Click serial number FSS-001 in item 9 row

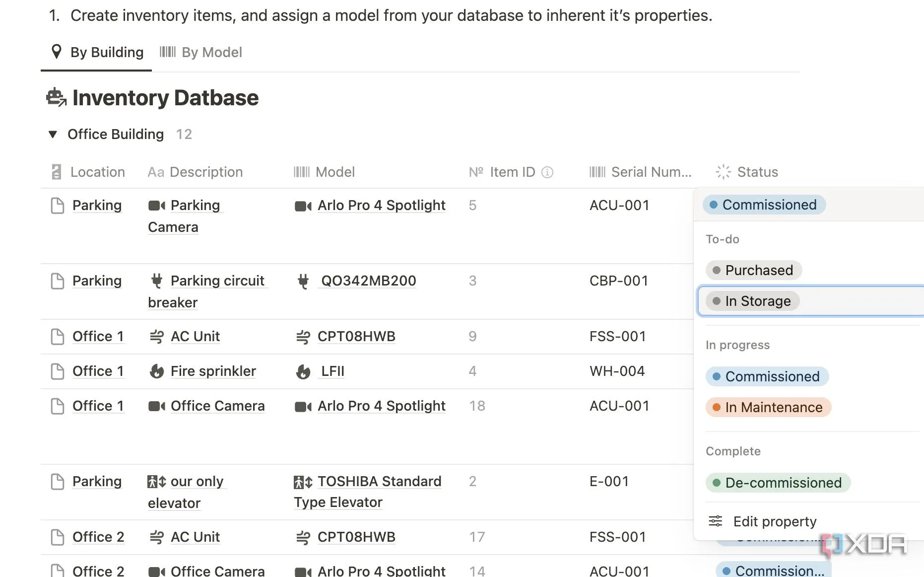618,336
